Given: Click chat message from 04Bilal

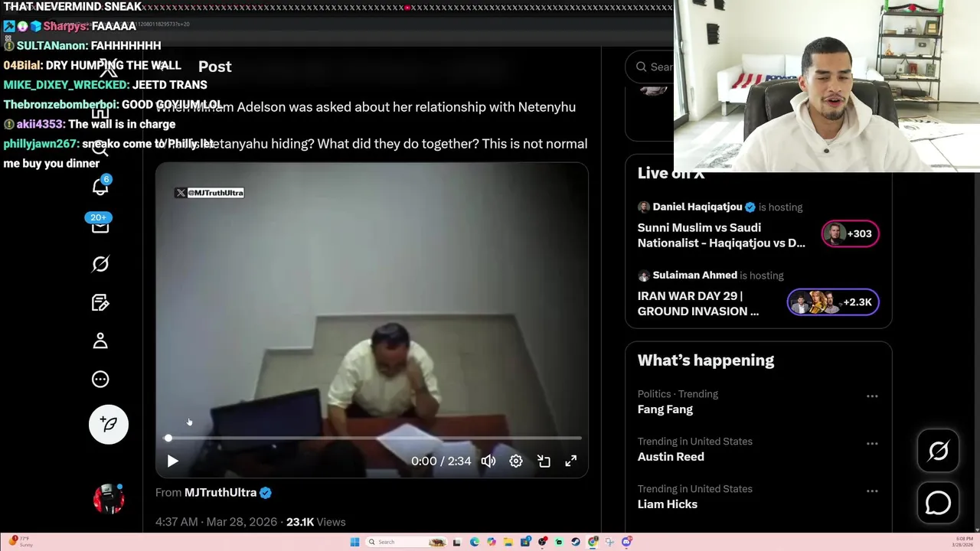Looking at the screenshot, I should 92,65.
